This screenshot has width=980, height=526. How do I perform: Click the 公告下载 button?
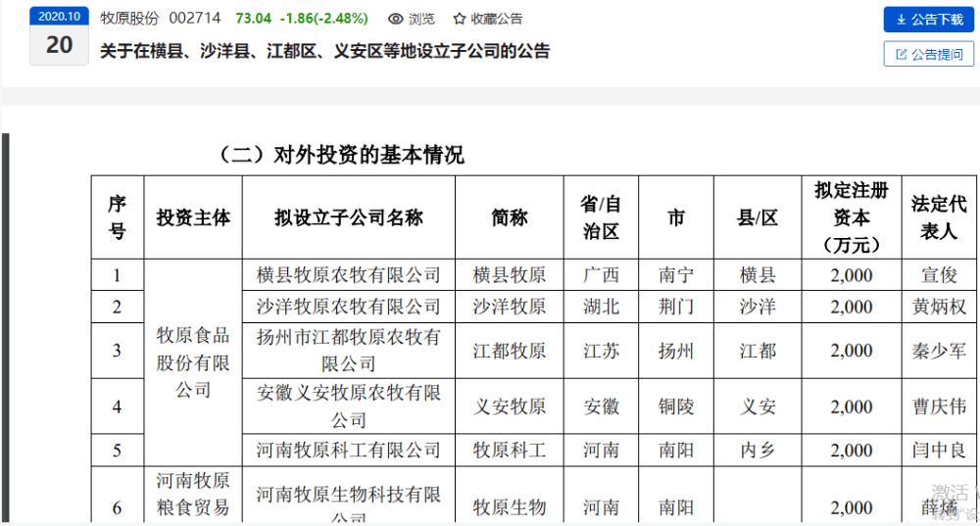(929, 20)
